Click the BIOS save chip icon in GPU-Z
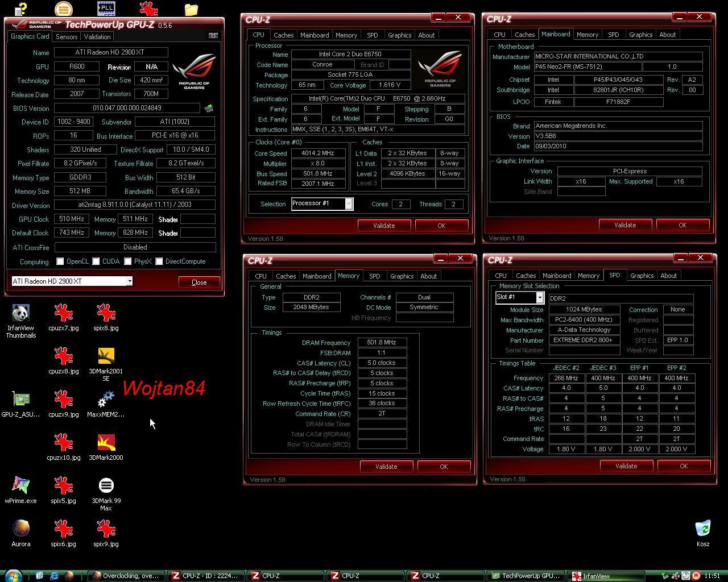This screenshot has width=728, height=582. pyautogui.click(x=209, y=108)
